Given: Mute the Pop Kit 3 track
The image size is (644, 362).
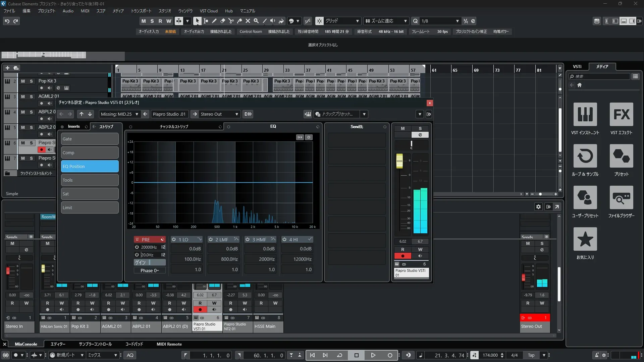Looking at the screenshot, I should click(x=23, y=81).
